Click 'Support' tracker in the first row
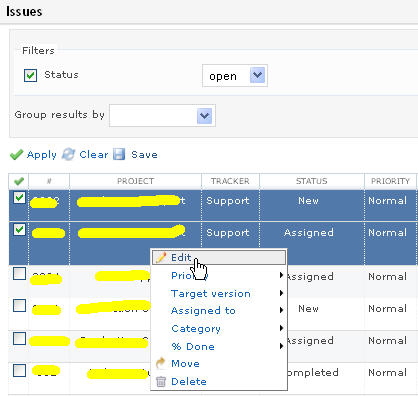 coord(228,201)
